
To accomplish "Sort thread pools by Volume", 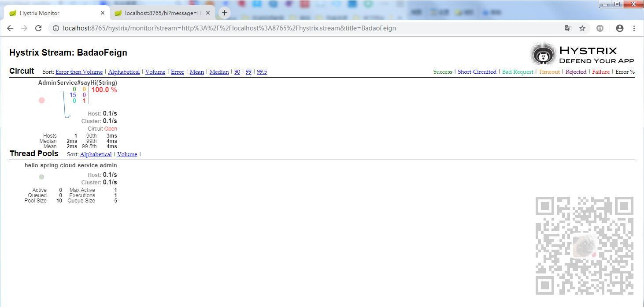I will (127, 154).
